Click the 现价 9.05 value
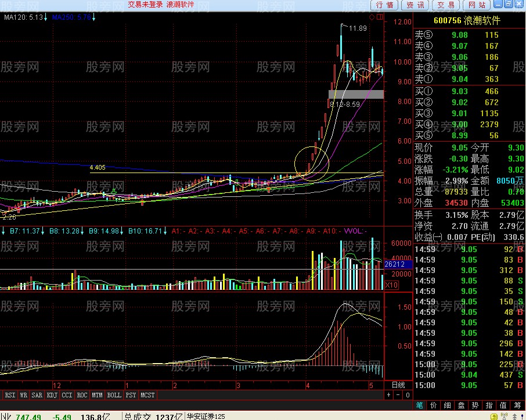The image size is (526, 420). 460,148
